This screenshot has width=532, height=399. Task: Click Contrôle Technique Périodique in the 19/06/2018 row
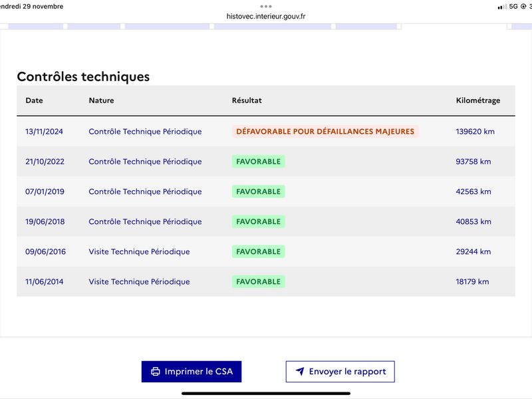(145, 221)
